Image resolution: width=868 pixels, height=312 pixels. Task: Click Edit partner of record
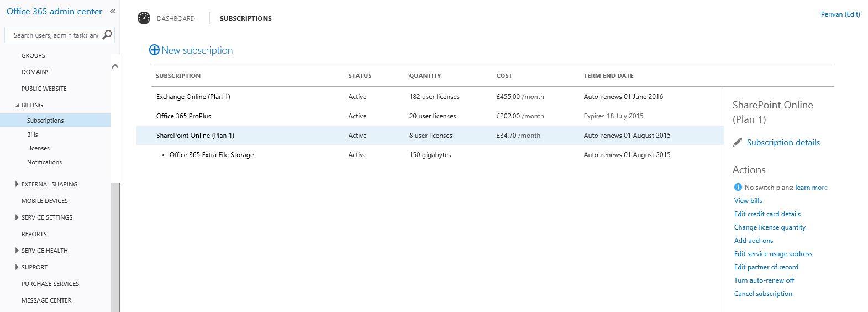click(766, 267)
